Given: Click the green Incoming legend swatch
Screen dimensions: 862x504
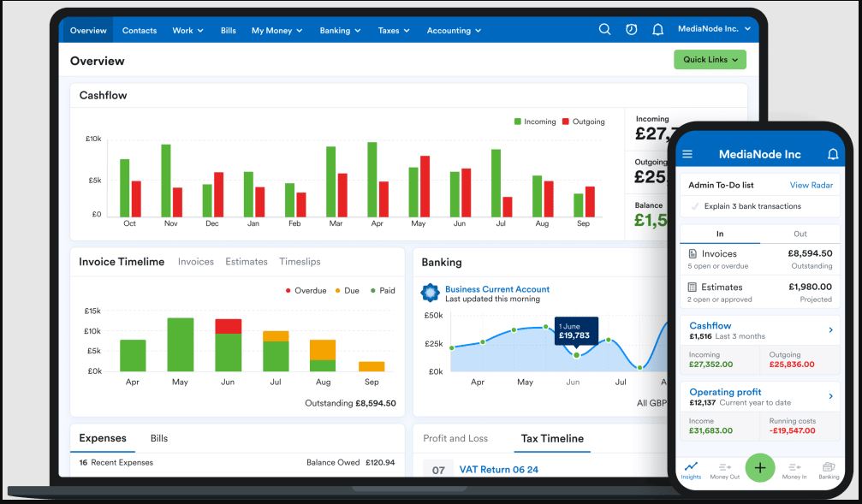Looking at the screenshot, I should point(517,122).
